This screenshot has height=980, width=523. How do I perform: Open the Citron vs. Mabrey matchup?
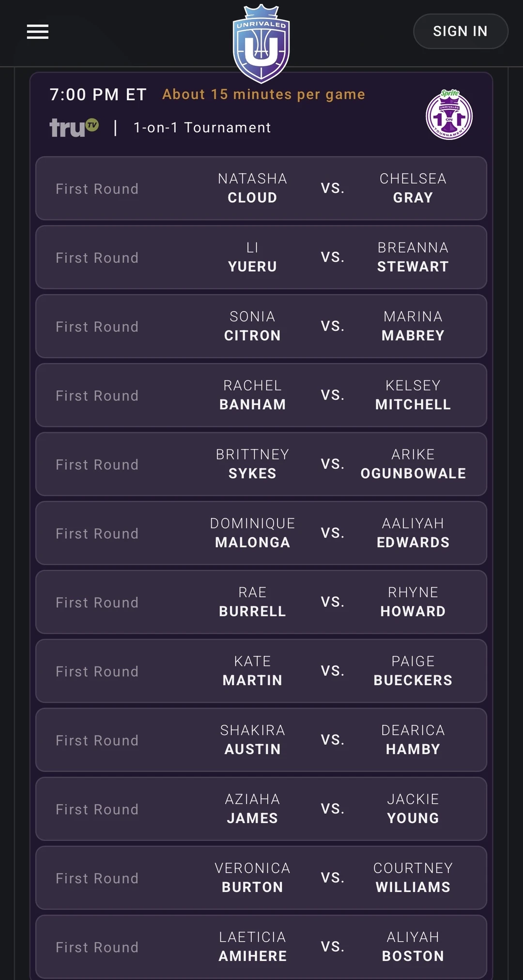point(261,326)
